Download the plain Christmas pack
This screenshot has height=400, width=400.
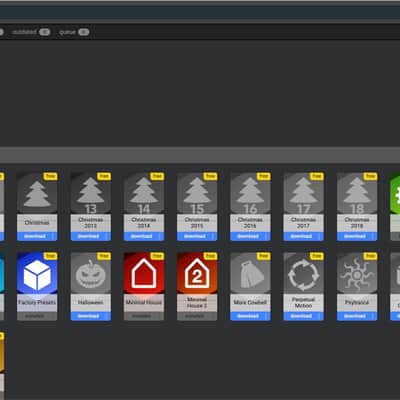[37, 236]
